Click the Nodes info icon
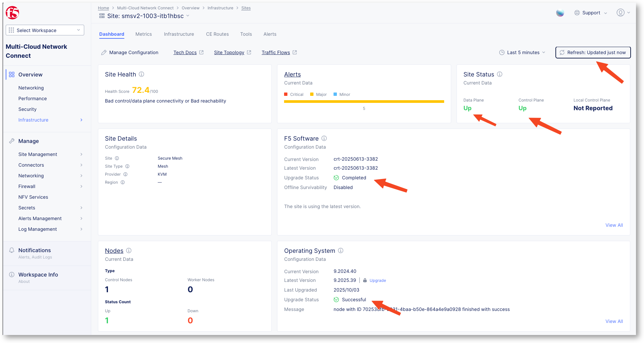 point(129,250)
